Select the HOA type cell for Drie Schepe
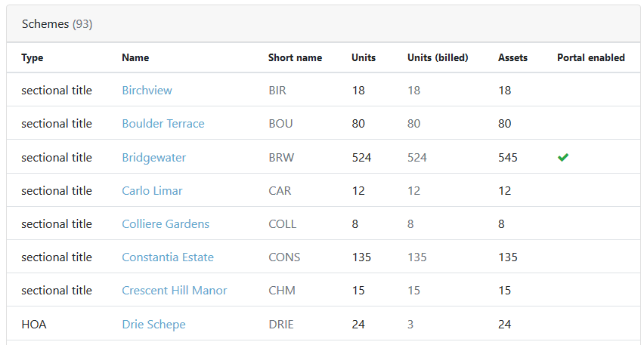Screen dimensions: 644x345 coord(34,325)
